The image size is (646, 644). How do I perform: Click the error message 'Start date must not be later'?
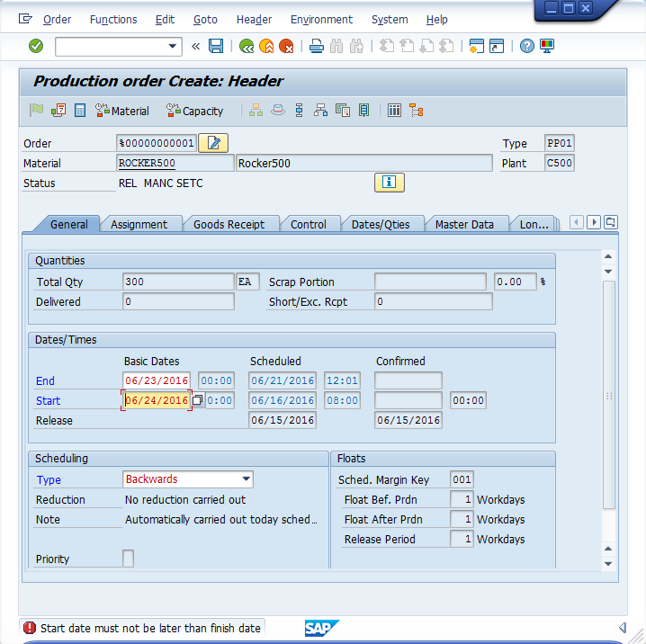click(x=150, y=628)
